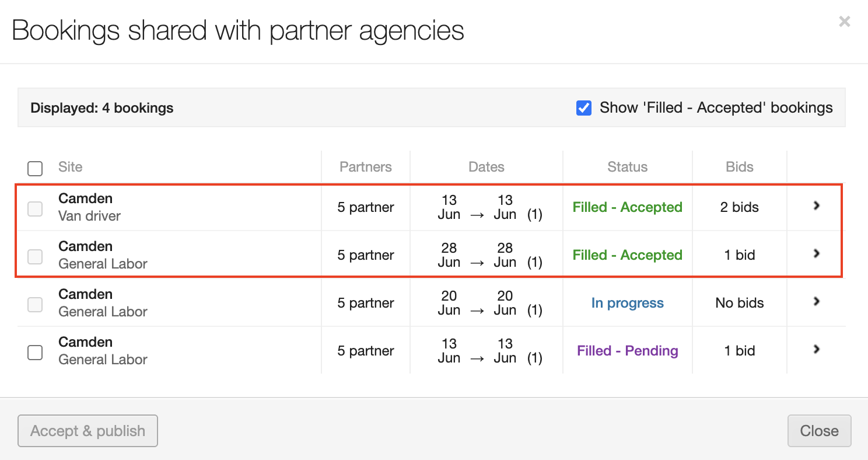This screenshot has width=868, height=460.
Task: Uncheck Show 'Filled - Accepted' bookings
Action: (x=584, y=108)
